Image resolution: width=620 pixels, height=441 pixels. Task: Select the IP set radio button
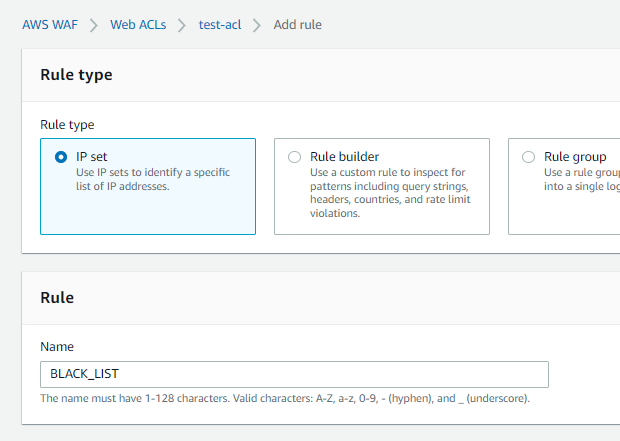pos(61,157)
